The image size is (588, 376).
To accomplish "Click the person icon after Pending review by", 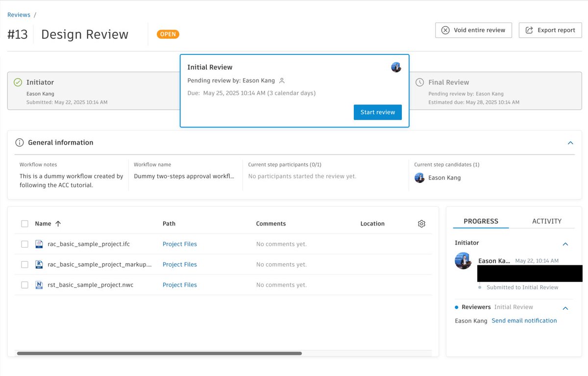I will point(282,80).
